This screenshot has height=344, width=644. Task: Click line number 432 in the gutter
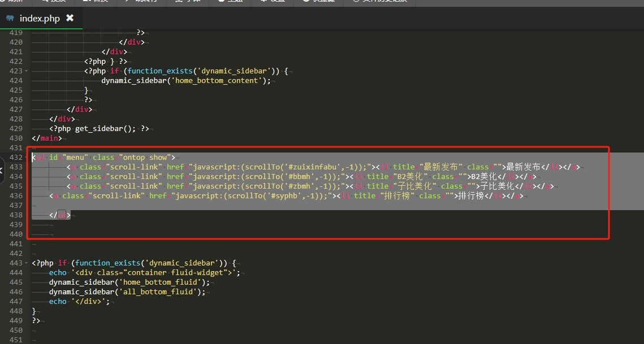pyautogui.click(x=16, y=158)
